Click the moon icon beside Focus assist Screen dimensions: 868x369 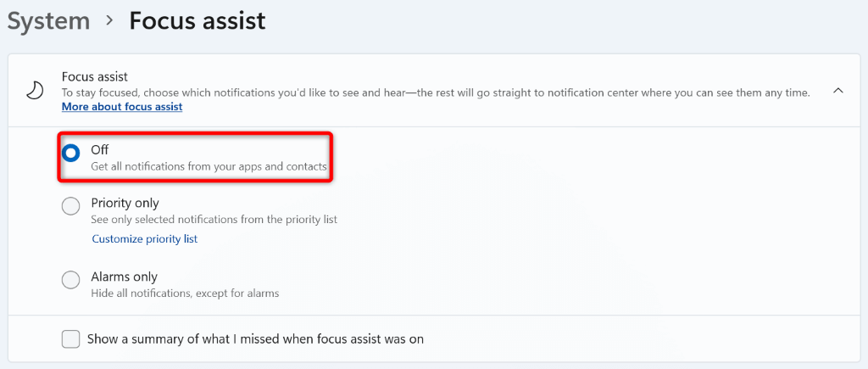click(34, 91)
